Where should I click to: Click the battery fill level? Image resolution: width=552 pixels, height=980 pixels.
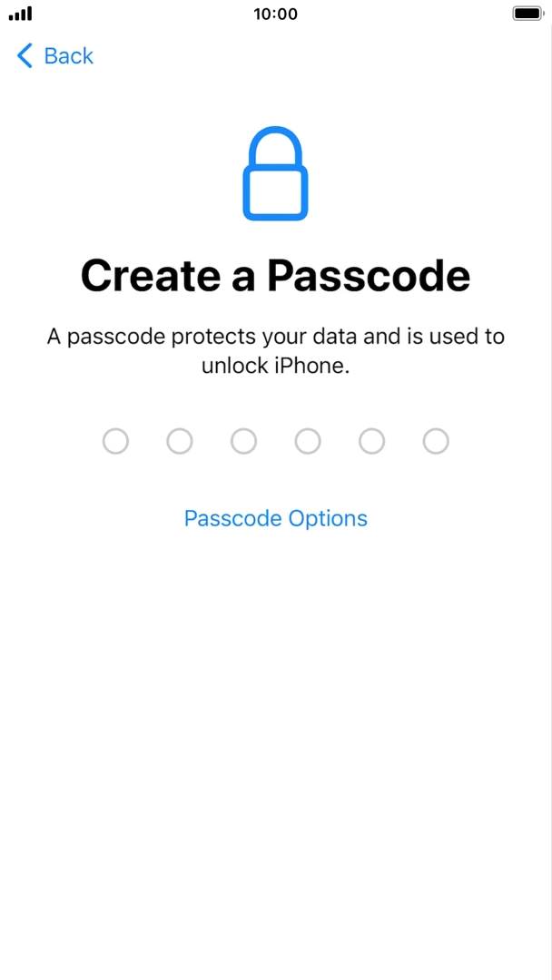click(525, 13)
